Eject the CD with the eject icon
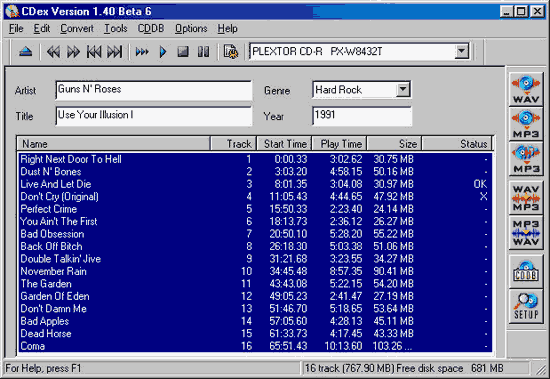 click(x=26, y=52)
